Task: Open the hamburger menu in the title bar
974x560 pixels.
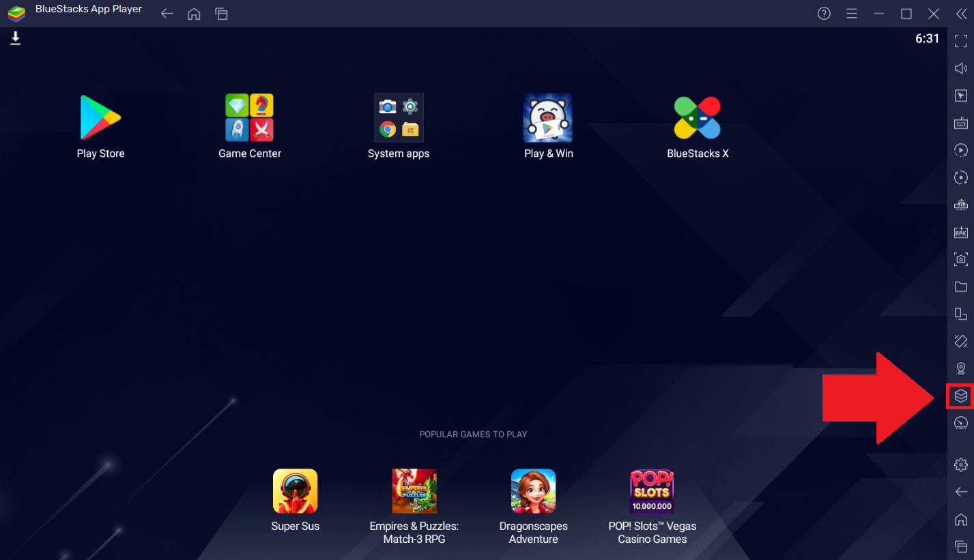Action: click(x=851, y=14)
